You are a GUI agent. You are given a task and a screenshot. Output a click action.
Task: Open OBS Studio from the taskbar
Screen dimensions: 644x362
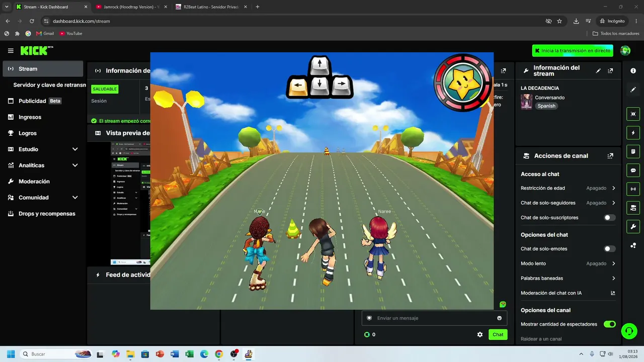tap(234, 354)
